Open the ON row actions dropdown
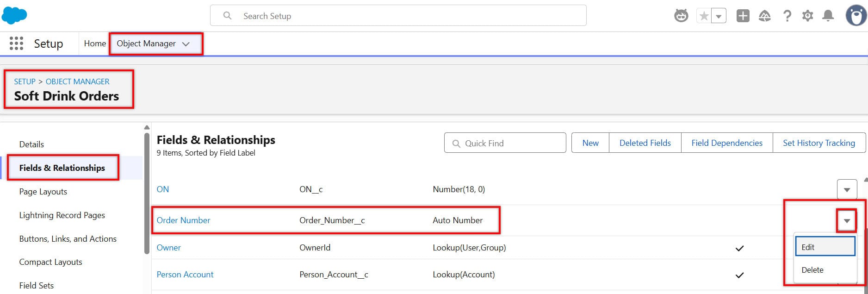 click(x=847, y=189)
